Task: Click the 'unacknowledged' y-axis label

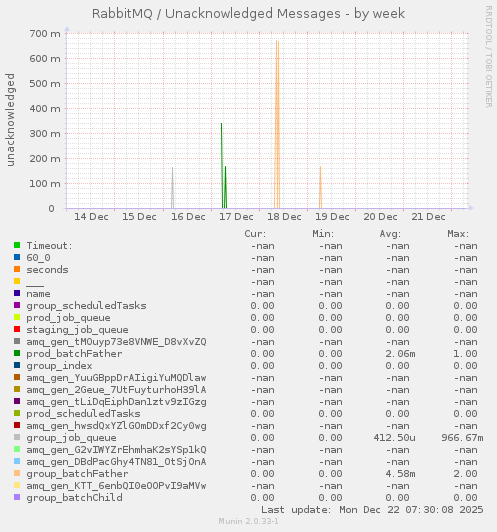Action: click(x=10, y=120)
